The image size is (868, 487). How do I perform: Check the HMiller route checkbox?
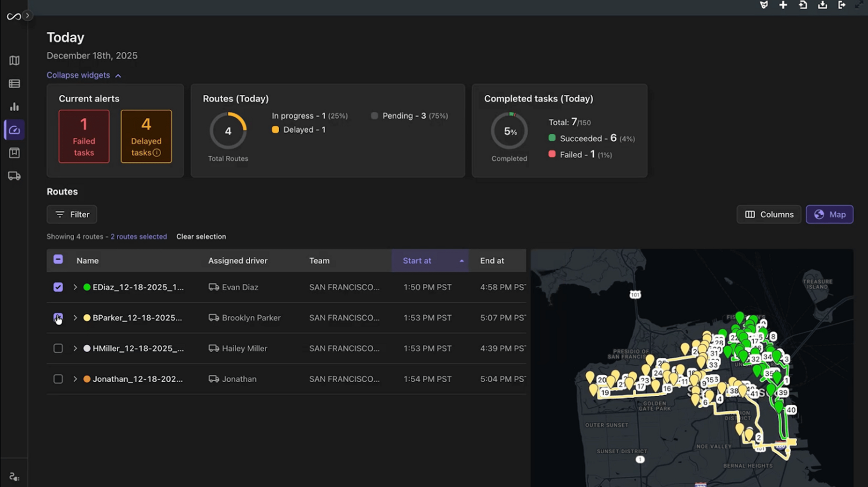point(58,348)
